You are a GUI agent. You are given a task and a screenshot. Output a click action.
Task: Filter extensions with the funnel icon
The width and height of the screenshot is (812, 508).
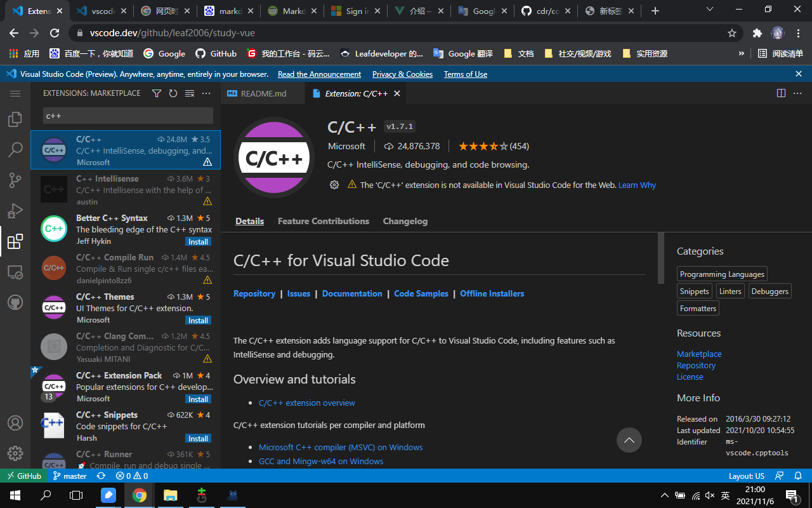pyautogui.click(x=157, y=93)
